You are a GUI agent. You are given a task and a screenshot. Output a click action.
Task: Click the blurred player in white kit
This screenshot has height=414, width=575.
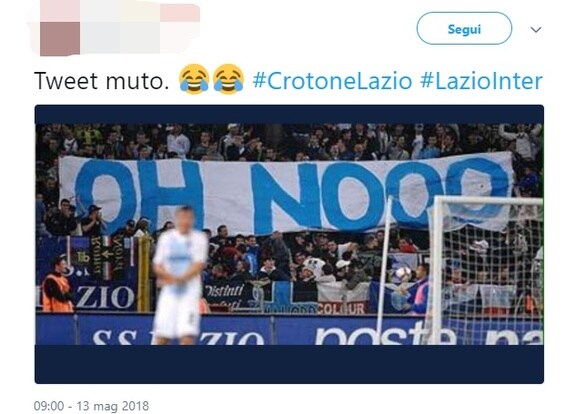tap(179, 276)
